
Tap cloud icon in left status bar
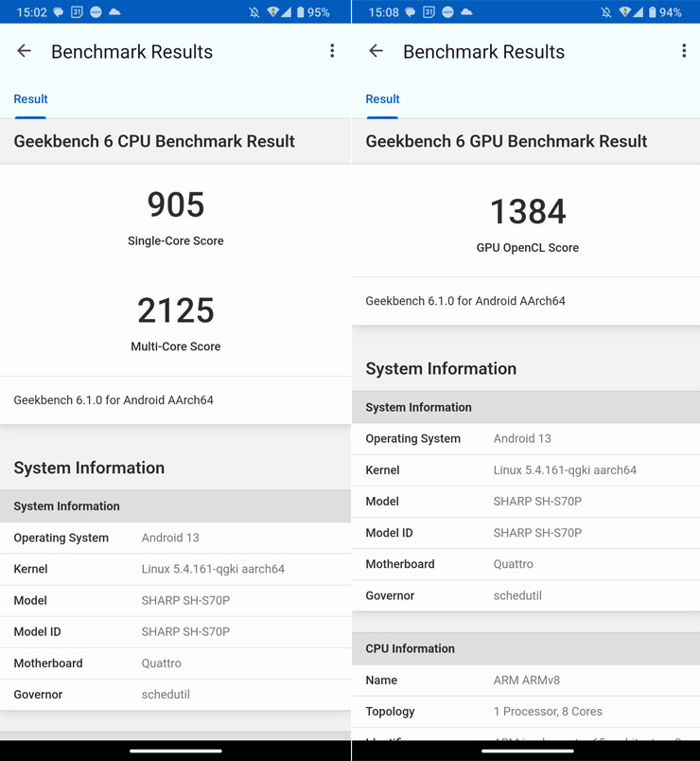coord(114,12)
